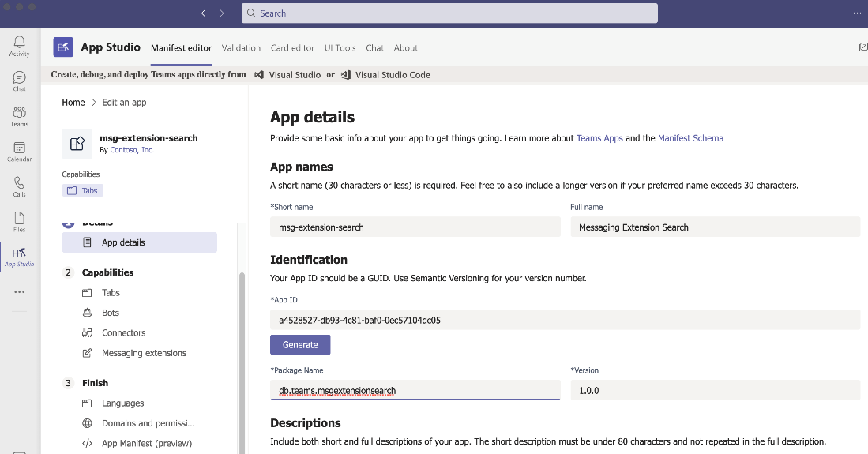Select Languages in navigation

pos(123,403)
